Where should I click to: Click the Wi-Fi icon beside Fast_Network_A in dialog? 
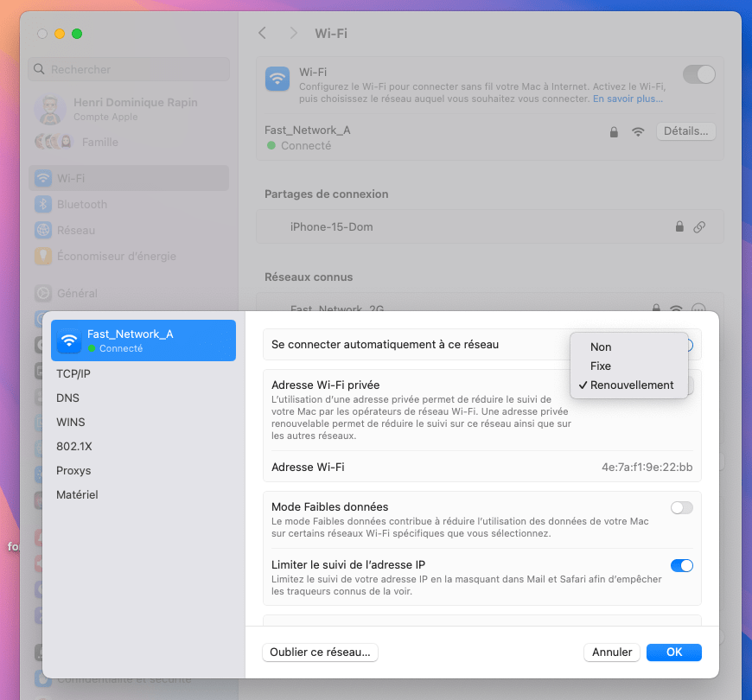pos(69,341)
